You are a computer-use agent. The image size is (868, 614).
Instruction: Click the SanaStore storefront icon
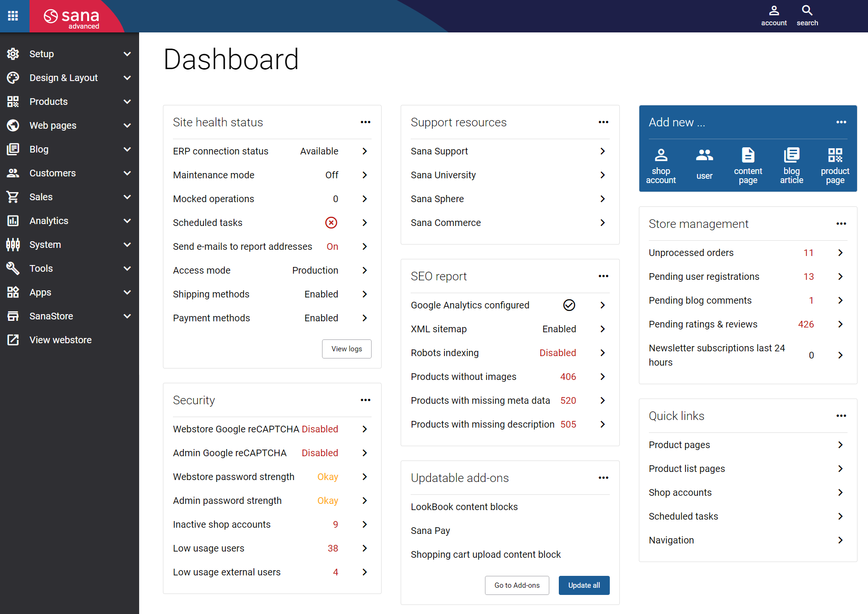click(13, 316)
